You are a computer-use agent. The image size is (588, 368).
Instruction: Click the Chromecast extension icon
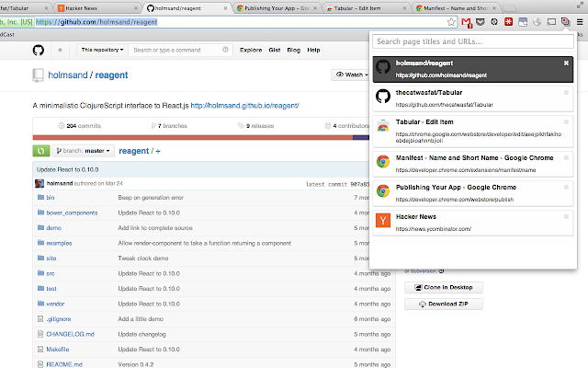pos(551,22)
